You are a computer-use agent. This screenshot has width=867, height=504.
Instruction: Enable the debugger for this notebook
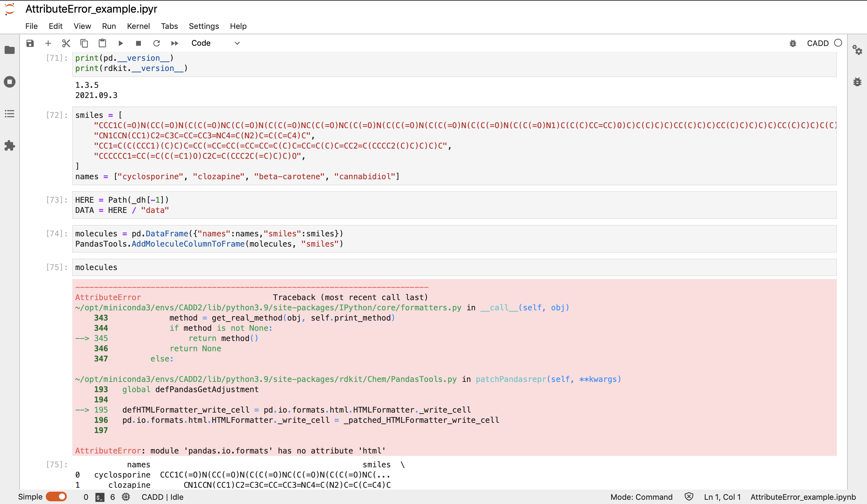[793, 43]
